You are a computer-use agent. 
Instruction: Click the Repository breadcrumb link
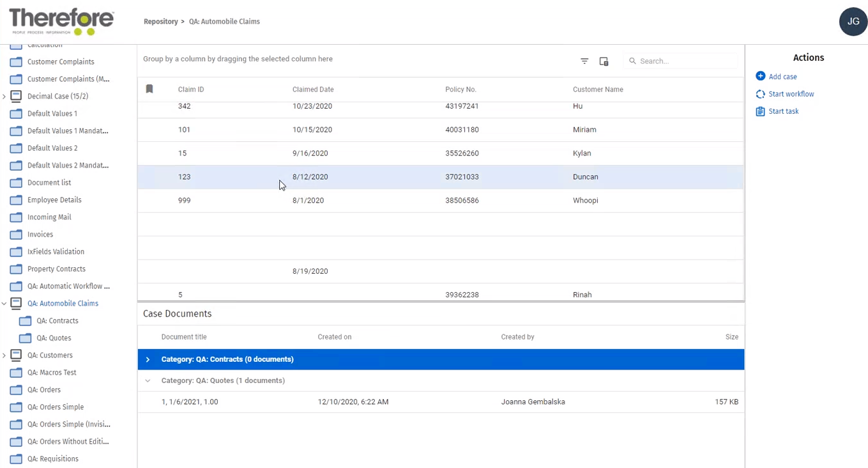(160, 22)
